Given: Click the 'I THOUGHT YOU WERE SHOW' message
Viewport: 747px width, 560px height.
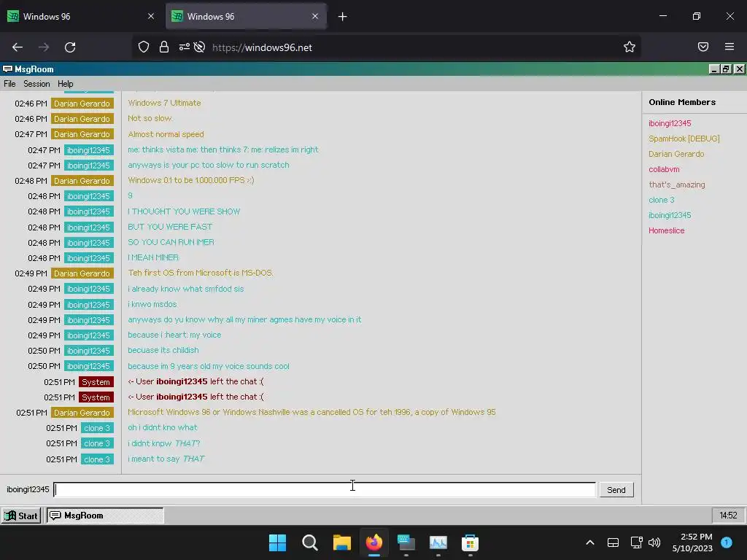Looking at the screenshot, I should (184, 211).
